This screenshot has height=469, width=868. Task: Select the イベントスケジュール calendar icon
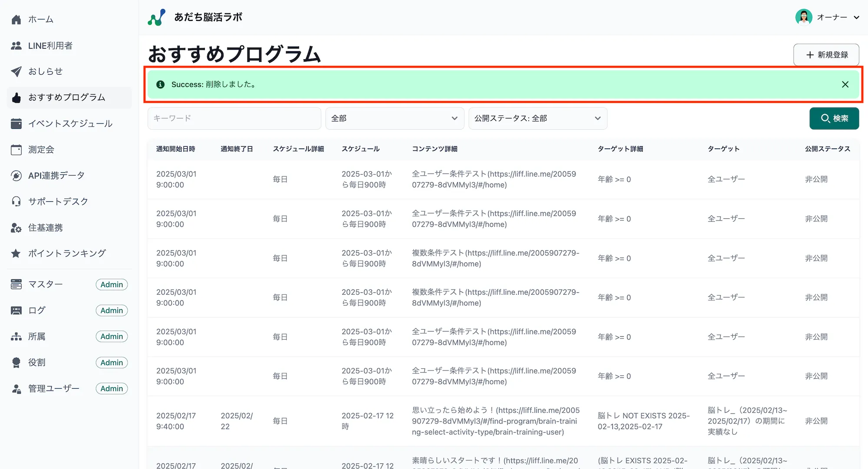16,123
